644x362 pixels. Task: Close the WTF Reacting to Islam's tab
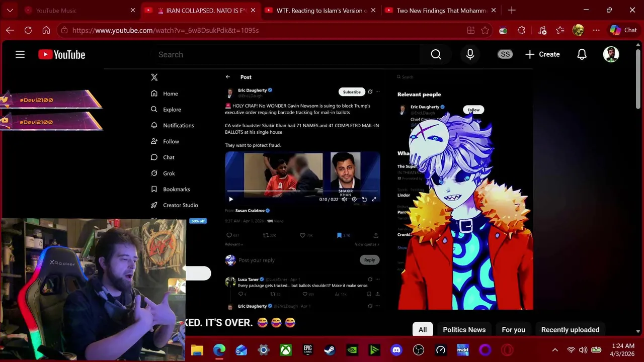point(373,10)
